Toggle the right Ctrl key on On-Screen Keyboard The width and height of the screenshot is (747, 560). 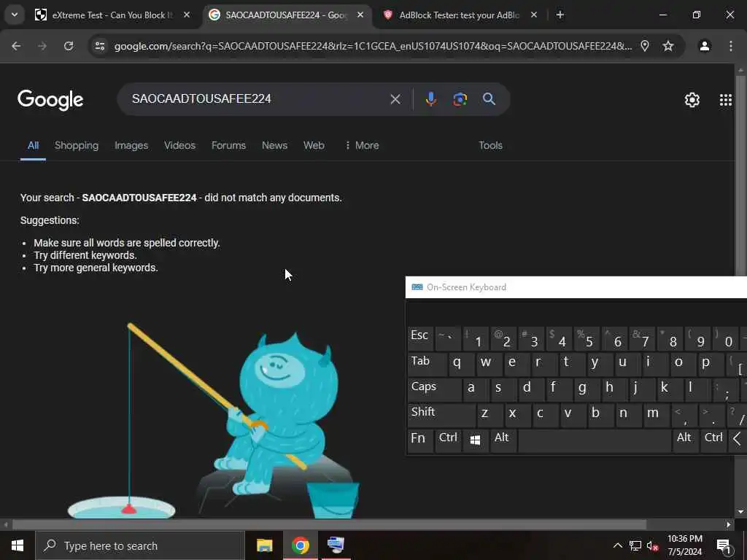tap(713, 441)
